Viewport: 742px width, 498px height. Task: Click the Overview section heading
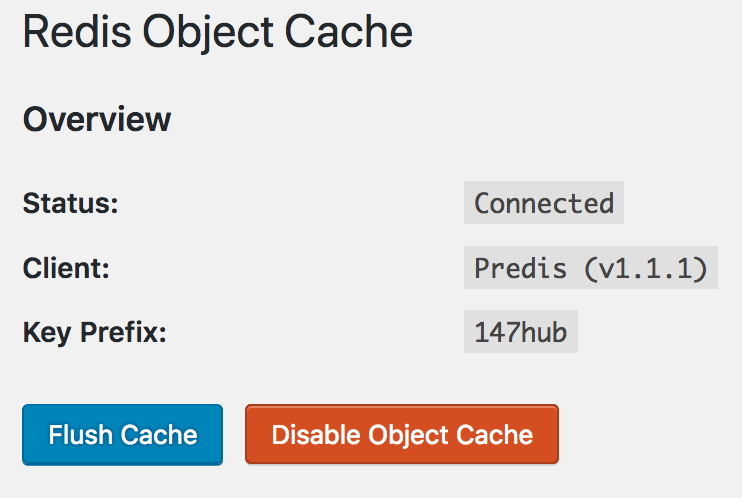97,119
